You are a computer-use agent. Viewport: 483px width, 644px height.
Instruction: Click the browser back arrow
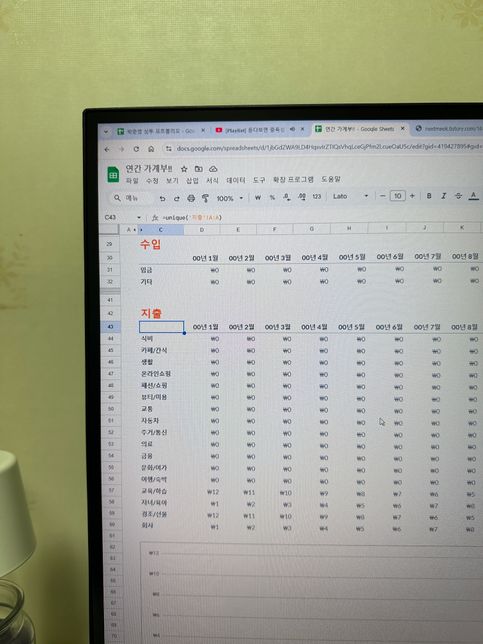[x=107, y=150]
